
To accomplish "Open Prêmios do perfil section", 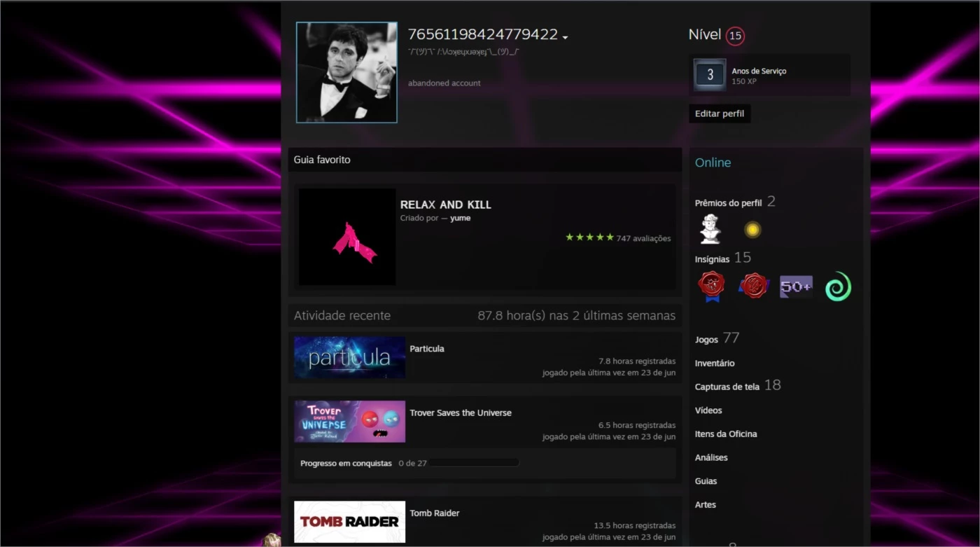I will 728,203.
